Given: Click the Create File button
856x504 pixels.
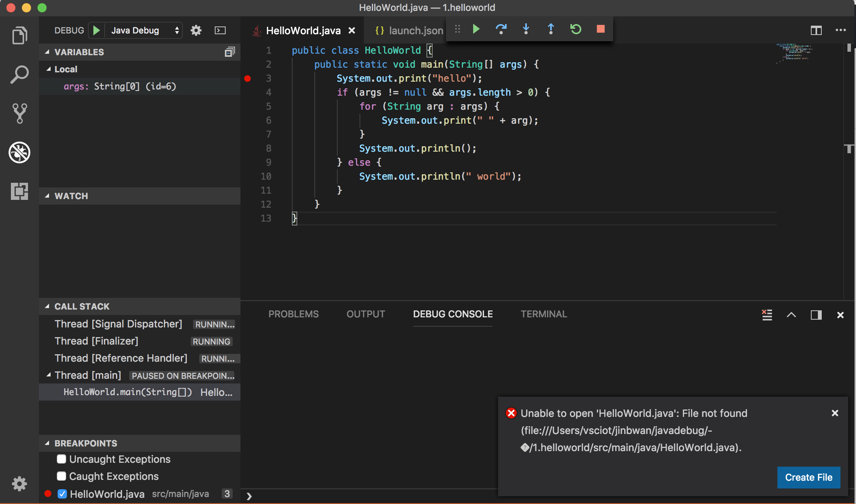Looking at the screenshot, I should coord(808,477).
